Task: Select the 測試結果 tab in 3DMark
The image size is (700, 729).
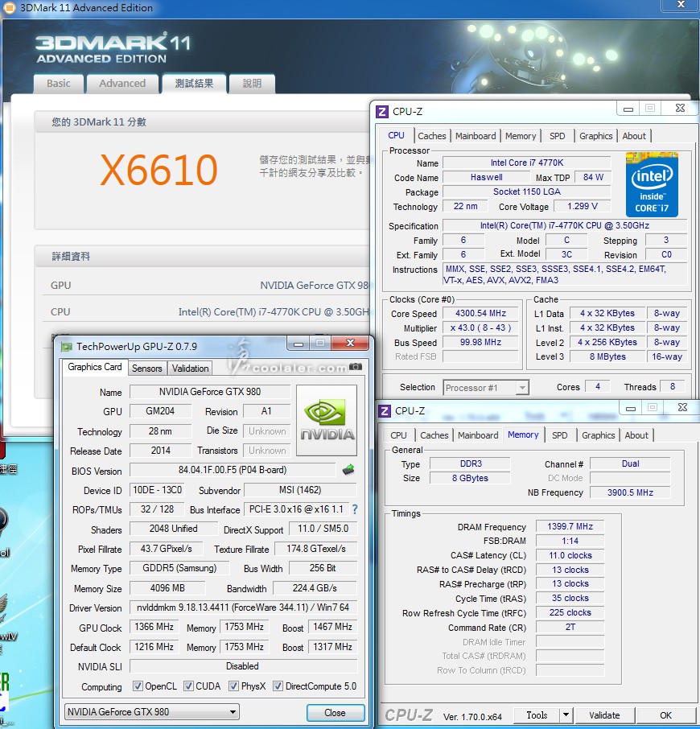Action: coord(194,84)
